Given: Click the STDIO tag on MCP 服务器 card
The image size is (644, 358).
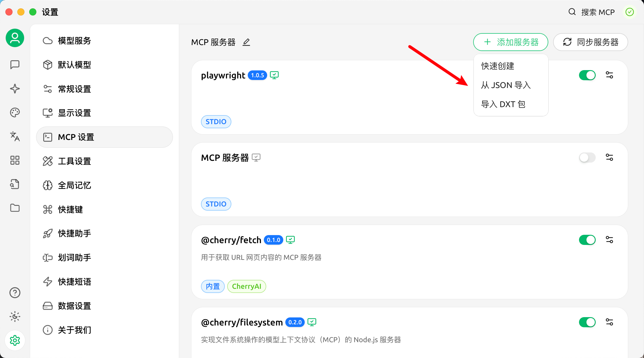Looking at the screenshot, I should coord(216,204).
